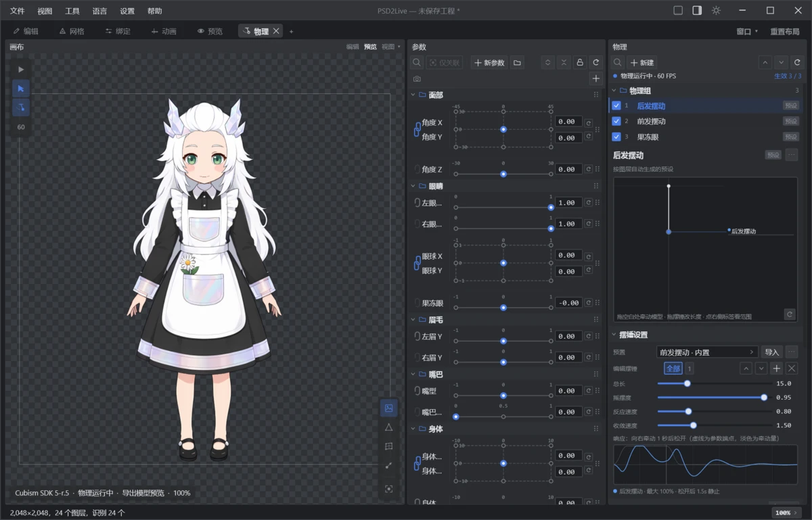The image size is (812, 520).
Task: Collapse the 摆锤设置 section
Action: [x=614, y=335]
